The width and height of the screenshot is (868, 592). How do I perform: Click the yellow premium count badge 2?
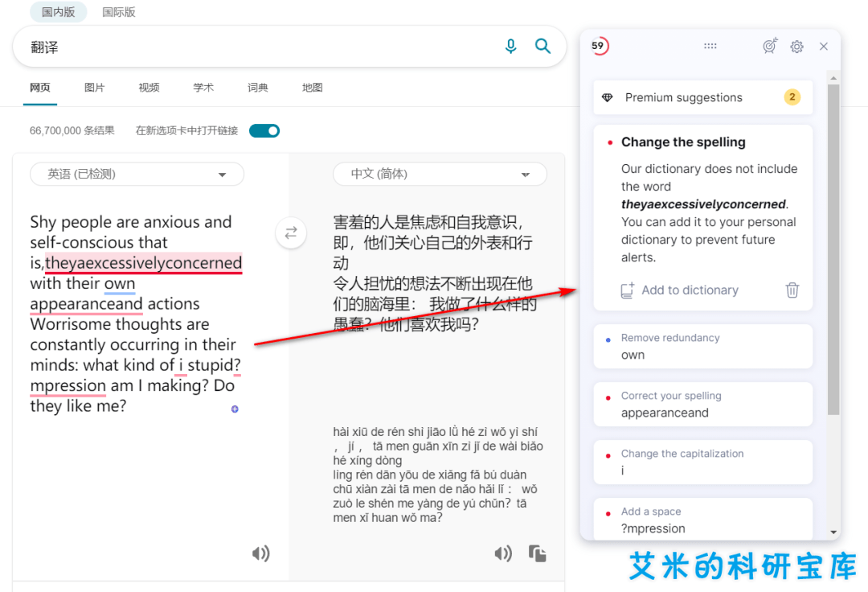pyautogui.click(x=792, y=97)
